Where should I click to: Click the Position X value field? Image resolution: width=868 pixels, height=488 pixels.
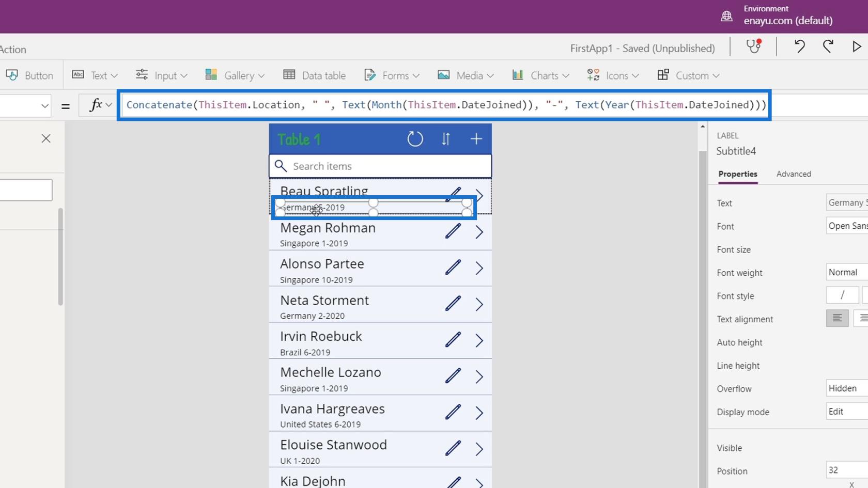pyautogui.click(x=847, y=470)
